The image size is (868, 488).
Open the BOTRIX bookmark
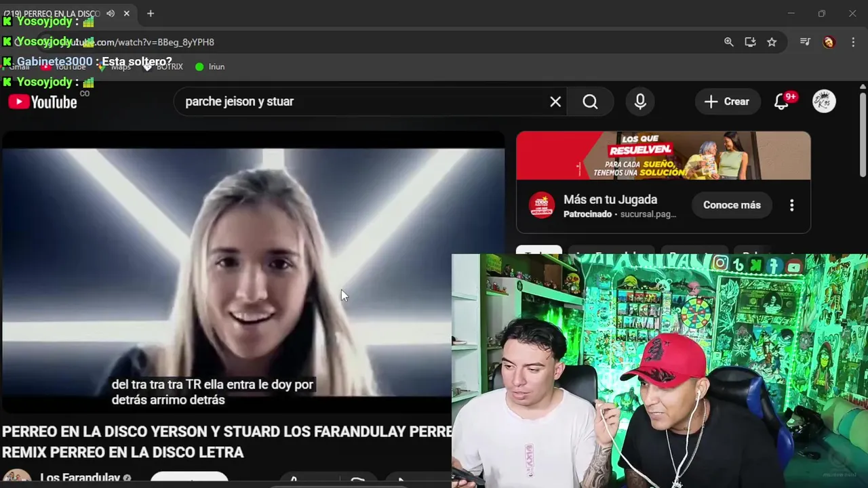[x=163, y=66]
